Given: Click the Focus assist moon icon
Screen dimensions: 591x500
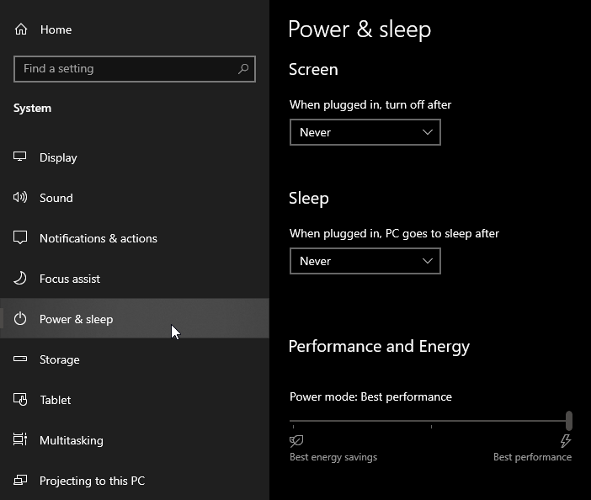Looking at the screenshot, I should 20,278.
